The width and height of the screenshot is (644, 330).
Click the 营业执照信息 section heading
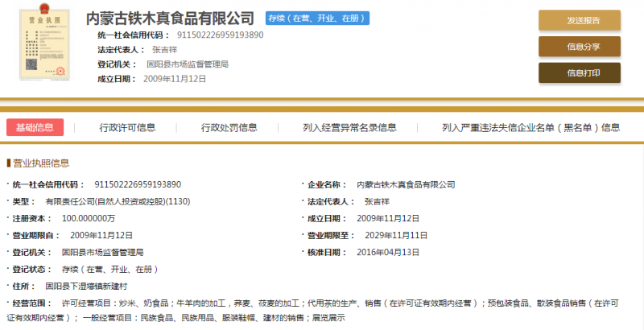pyautogui.click(x=41, y=163)
